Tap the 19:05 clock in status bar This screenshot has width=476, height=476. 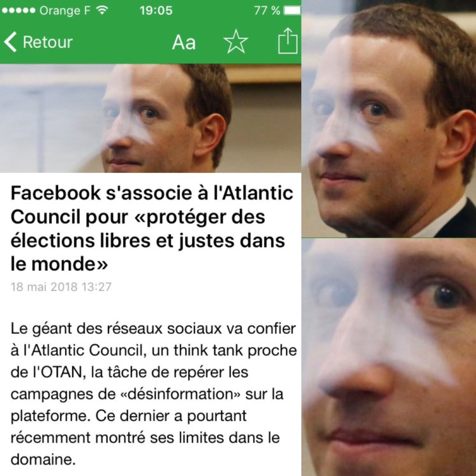pos(156,11)
